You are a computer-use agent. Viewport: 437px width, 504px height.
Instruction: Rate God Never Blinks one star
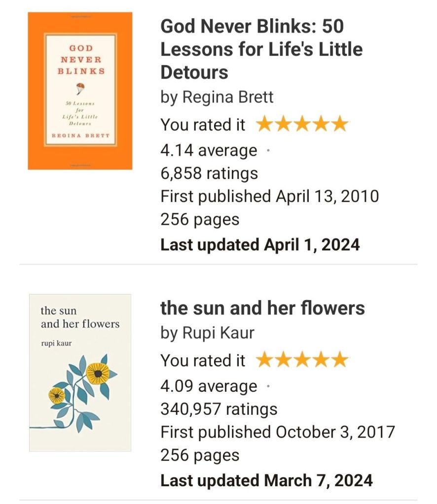pos(264,125)
